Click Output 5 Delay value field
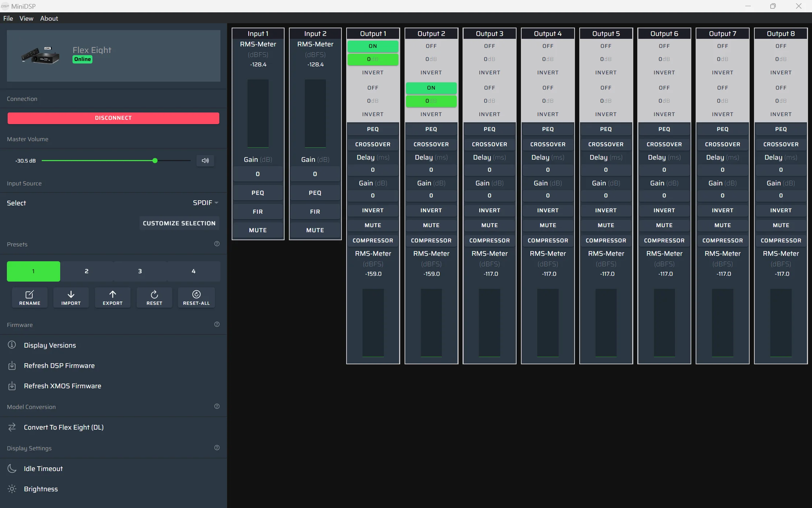 point(606,170)
